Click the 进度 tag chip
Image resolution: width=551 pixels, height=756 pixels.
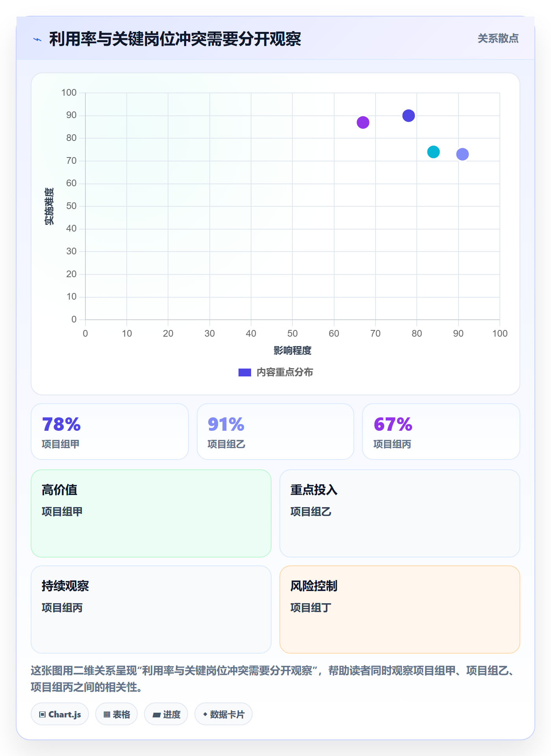click(166, 714)
